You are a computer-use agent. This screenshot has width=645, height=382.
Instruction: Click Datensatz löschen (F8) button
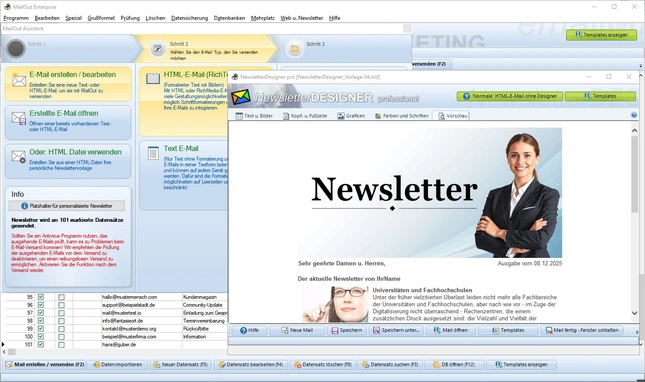(x=323, y=364)
